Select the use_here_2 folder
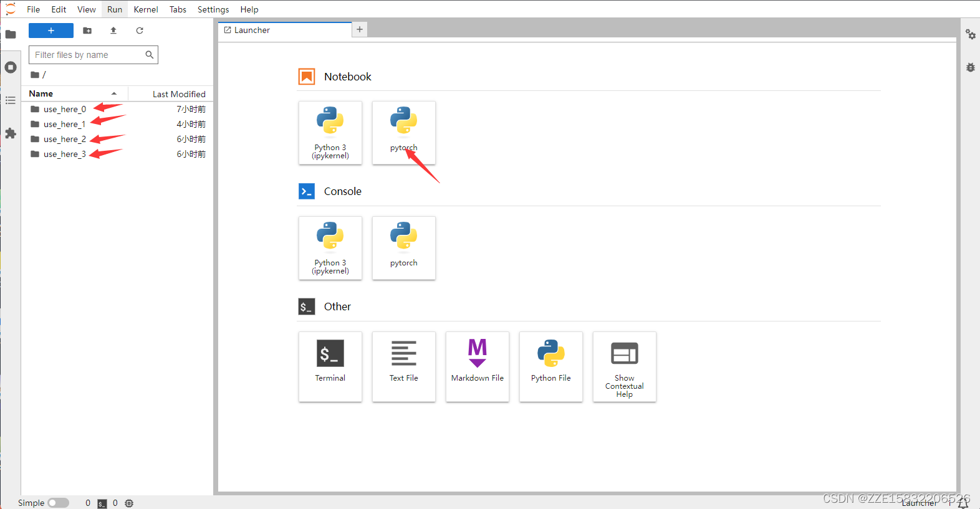Screen dimensions: 980x509 click(117, 139)
